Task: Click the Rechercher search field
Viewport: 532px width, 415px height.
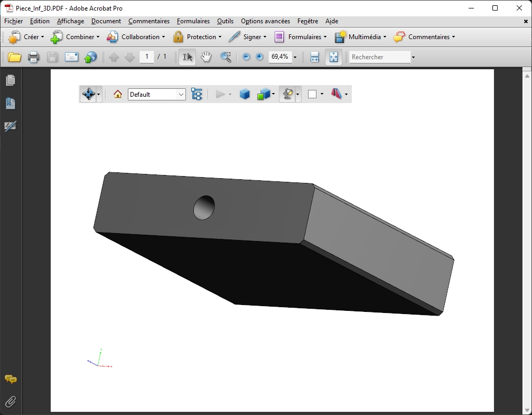Action: coord(380,57)
